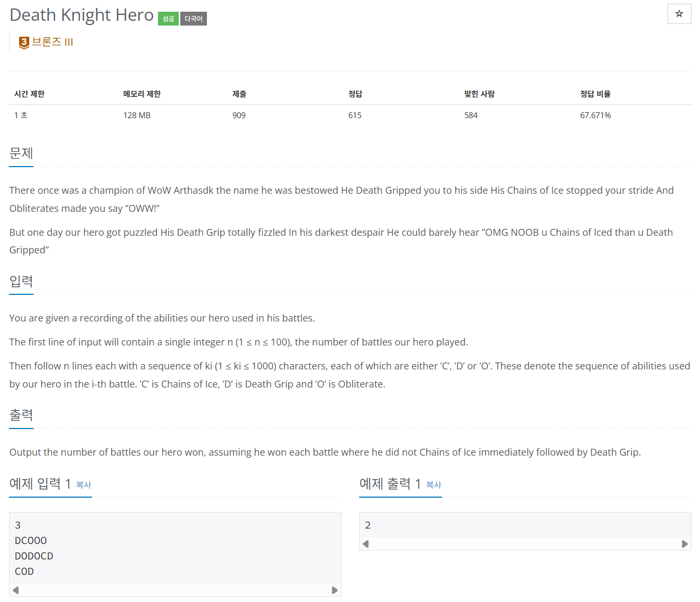Click the 정답 비율 column header
The width and height of the screenshot is (700, 602).
[x=596, y=94]
